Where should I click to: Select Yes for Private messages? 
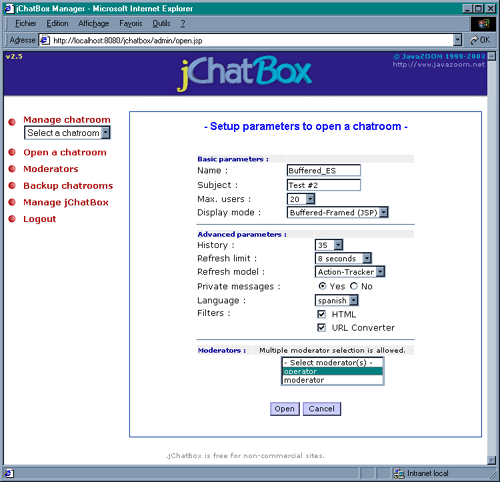[322, 286]
